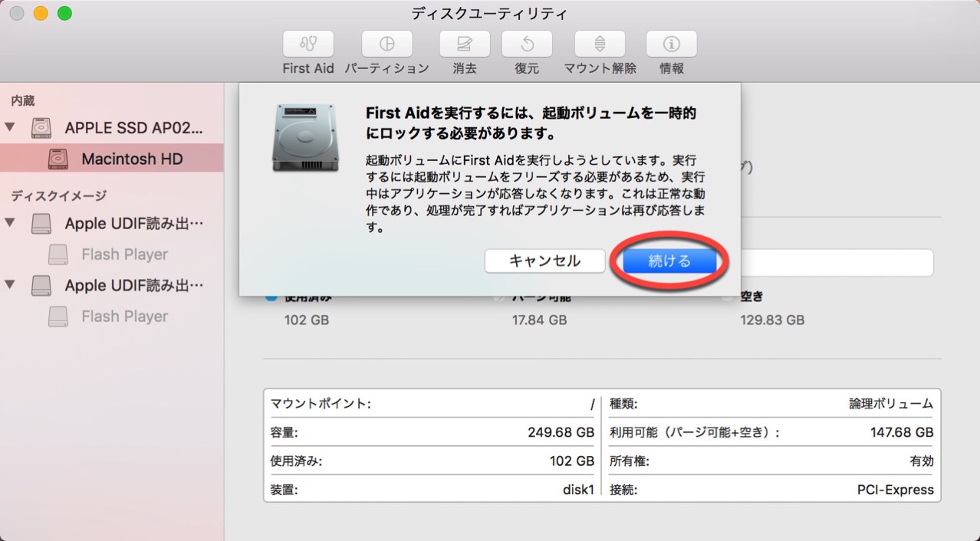980x541 pixels.
Task: Click the disk1 device value
Action: pyautogui.click(x=578, y=490)
